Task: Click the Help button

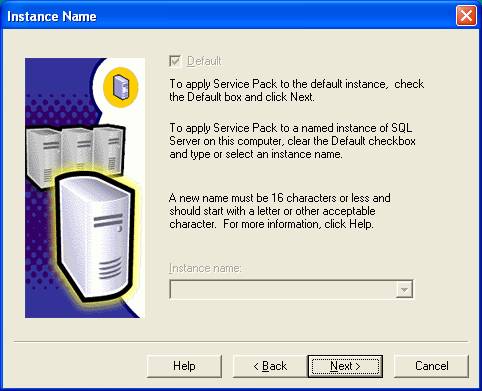Action: pyautogui.click(x=184, y=366)
